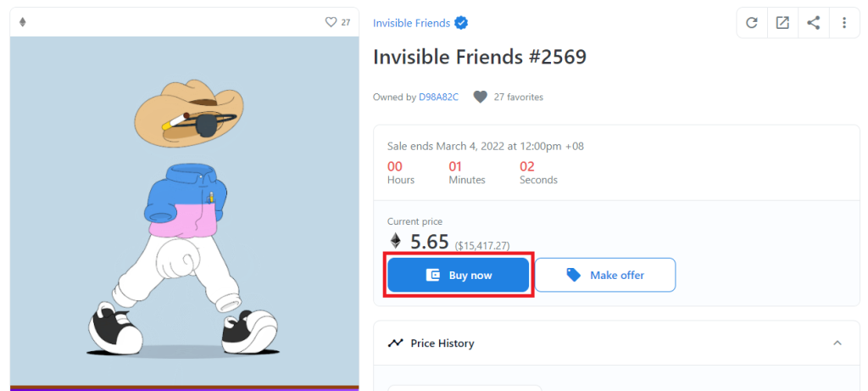Click the Price History chart icon
The image size is (868, 391).
point(395,343)
